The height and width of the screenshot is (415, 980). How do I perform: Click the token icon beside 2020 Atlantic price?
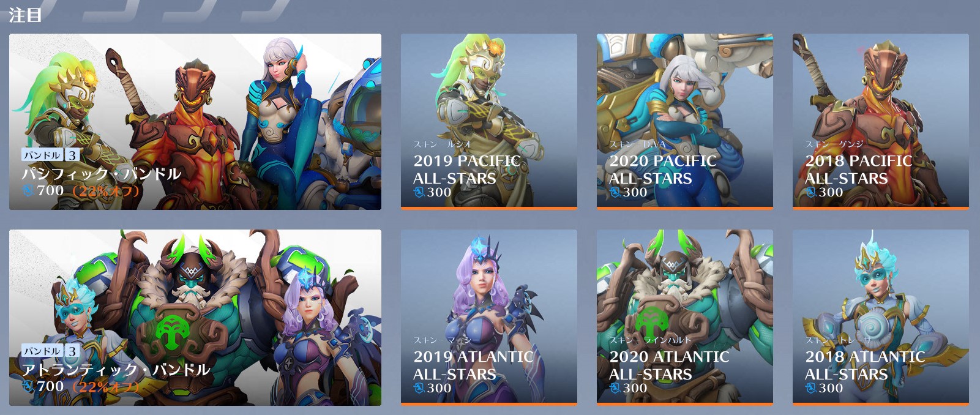point(615,389)
